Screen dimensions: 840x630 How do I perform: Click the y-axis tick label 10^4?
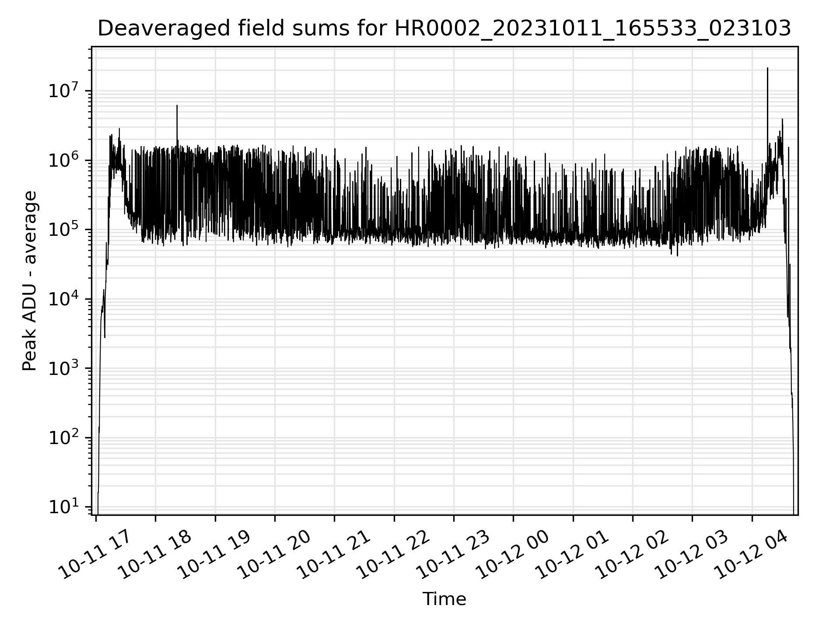click(x=63, y=298)
